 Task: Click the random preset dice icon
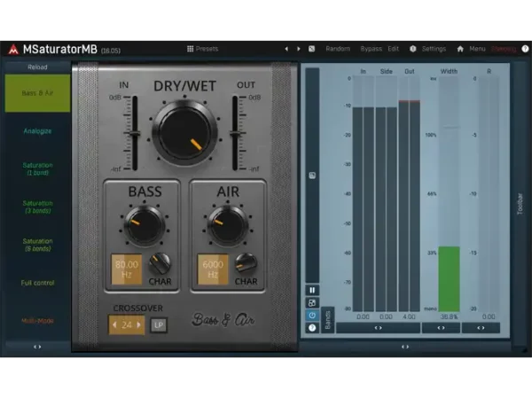311,49
